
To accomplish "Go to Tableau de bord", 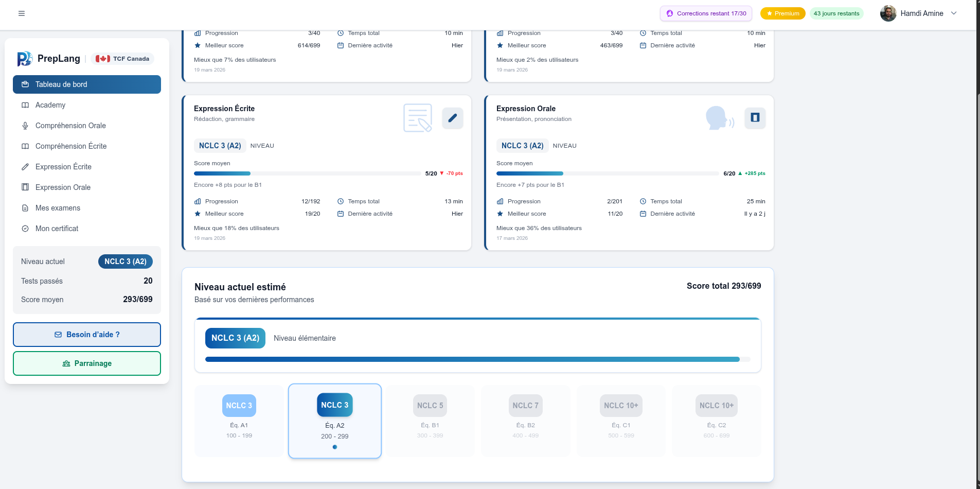I will pyautogui.click(x=86, y=84).
